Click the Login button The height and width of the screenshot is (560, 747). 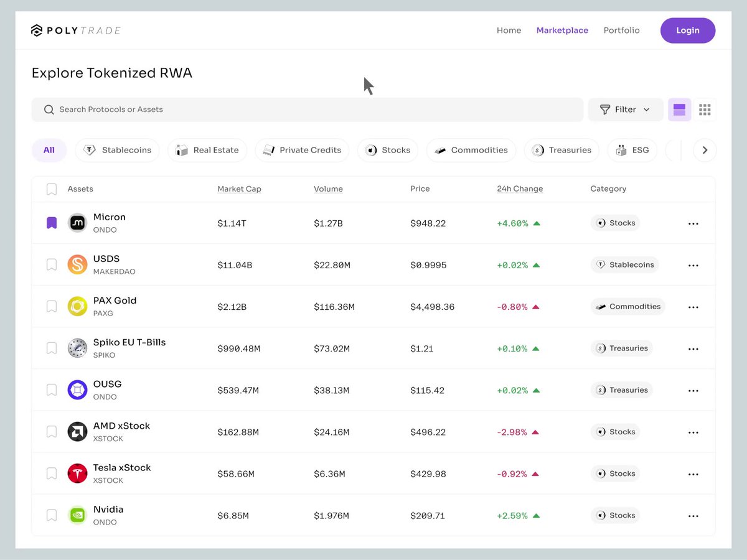688,30
